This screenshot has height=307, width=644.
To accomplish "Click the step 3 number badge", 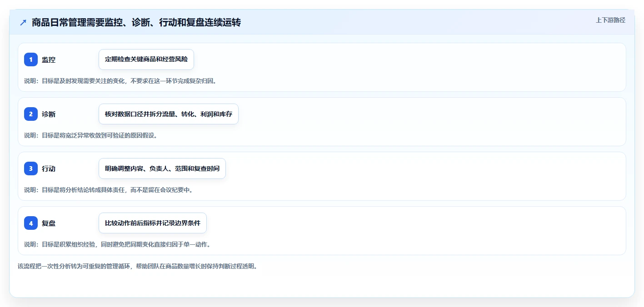I will tap(31, 168).
